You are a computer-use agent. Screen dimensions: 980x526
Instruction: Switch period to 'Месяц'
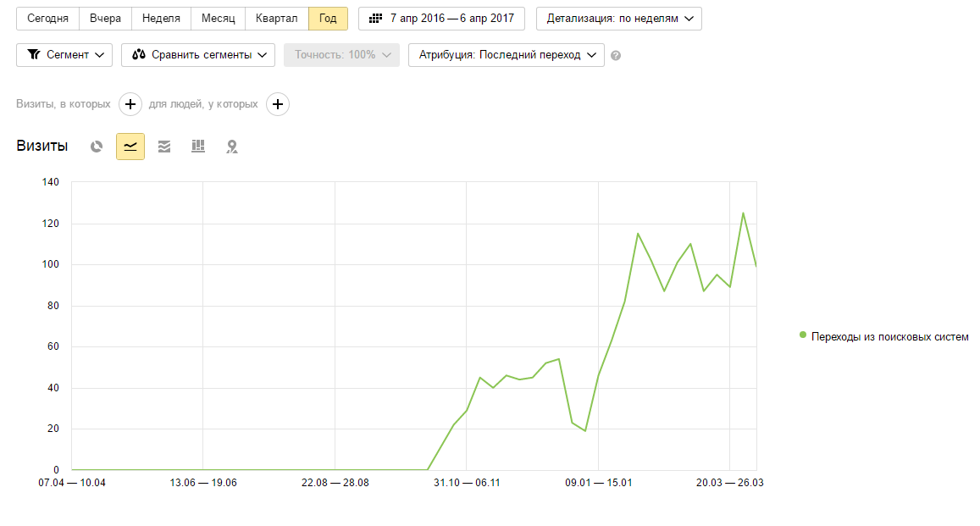pyautogui.click(x=218, y=19)
